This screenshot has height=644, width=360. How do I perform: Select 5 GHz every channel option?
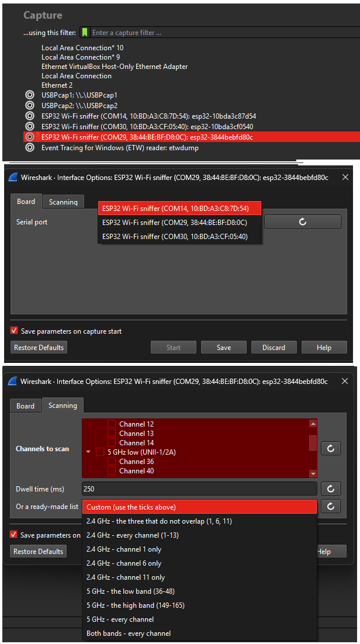click(200, 619)
